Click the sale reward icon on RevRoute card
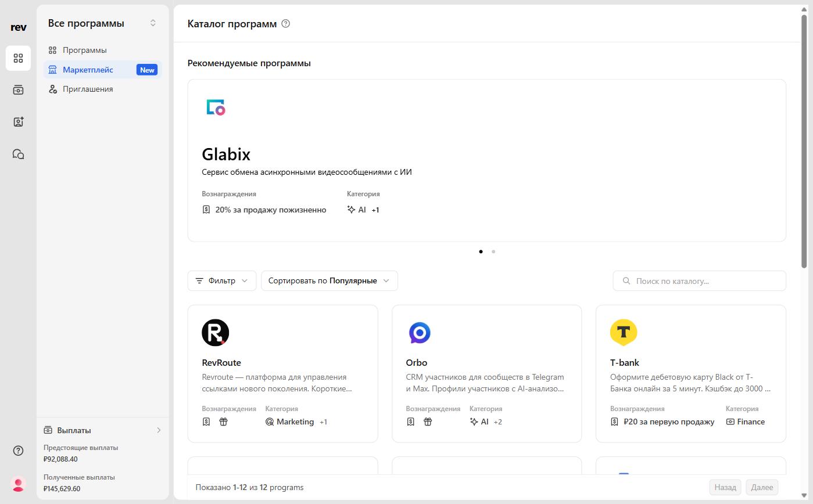 (x=206, y=422)
